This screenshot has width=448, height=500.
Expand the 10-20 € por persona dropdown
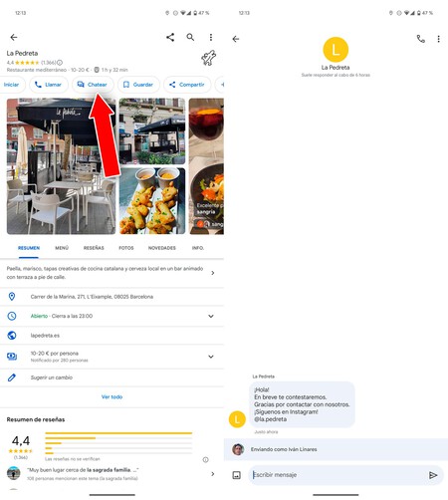point(211,357)
